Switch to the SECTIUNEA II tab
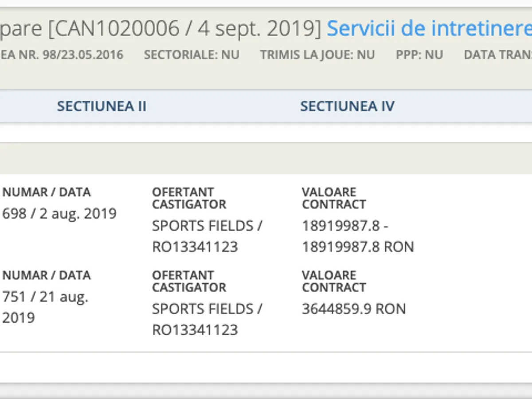The height and width of the screenshot is (399, 532). [x=102, y=106]
